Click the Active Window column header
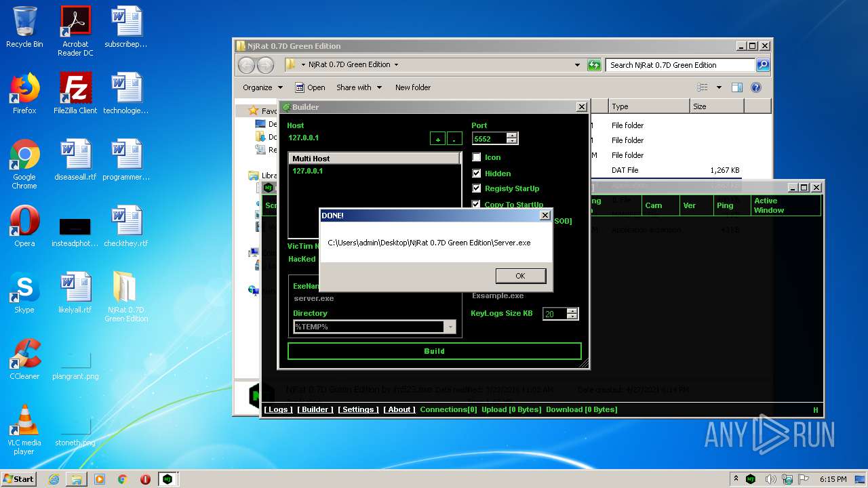 coord(785,205)
